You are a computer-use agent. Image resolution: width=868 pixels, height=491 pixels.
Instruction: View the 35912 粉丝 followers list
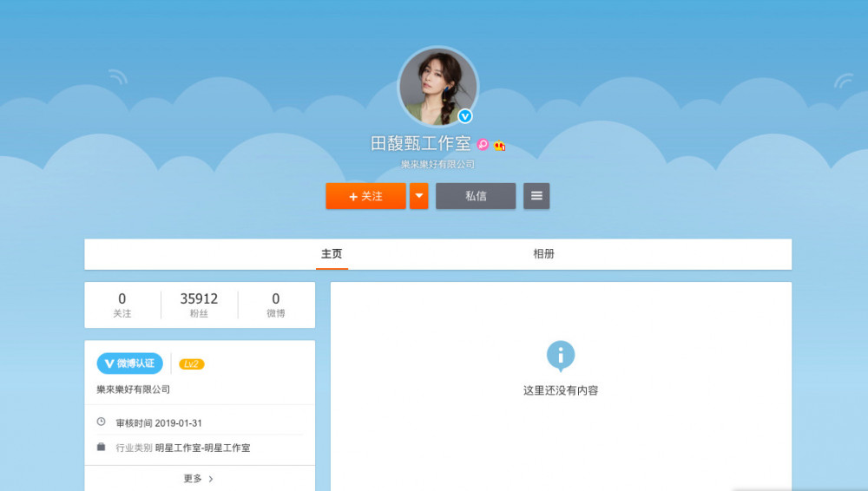(200, 305)
